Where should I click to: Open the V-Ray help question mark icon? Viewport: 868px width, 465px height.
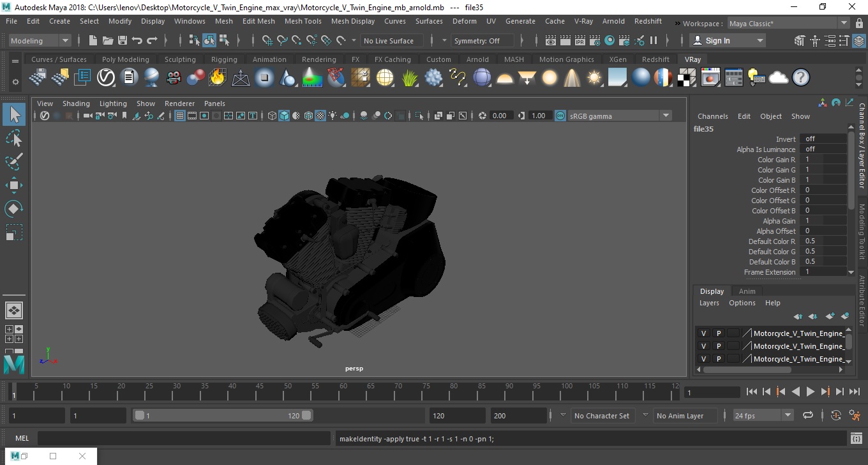click(800, 78)
